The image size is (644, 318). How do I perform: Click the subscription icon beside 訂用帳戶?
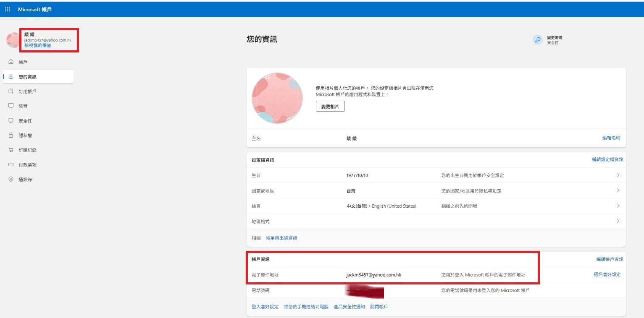[x=11, y=91]
